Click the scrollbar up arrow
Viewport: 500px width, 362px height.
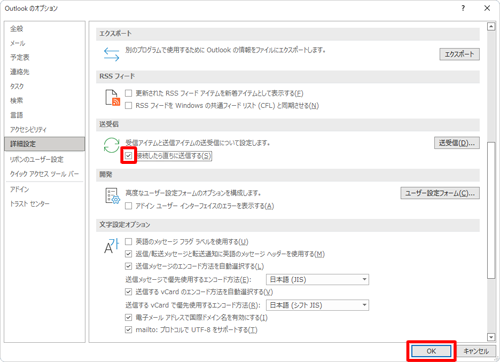pos(491,27)
